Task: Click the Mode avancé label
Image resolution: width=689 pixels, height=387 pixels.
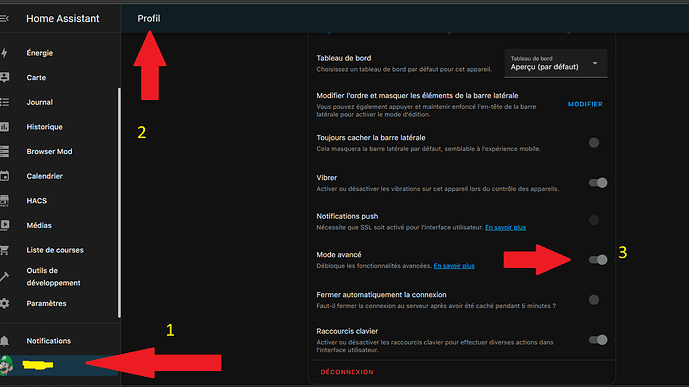Action: (x=339, y=254)
